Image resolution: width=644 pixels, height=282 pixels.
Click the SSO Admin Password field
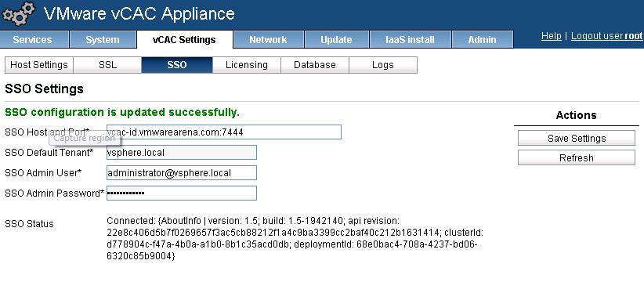(182, 193)
